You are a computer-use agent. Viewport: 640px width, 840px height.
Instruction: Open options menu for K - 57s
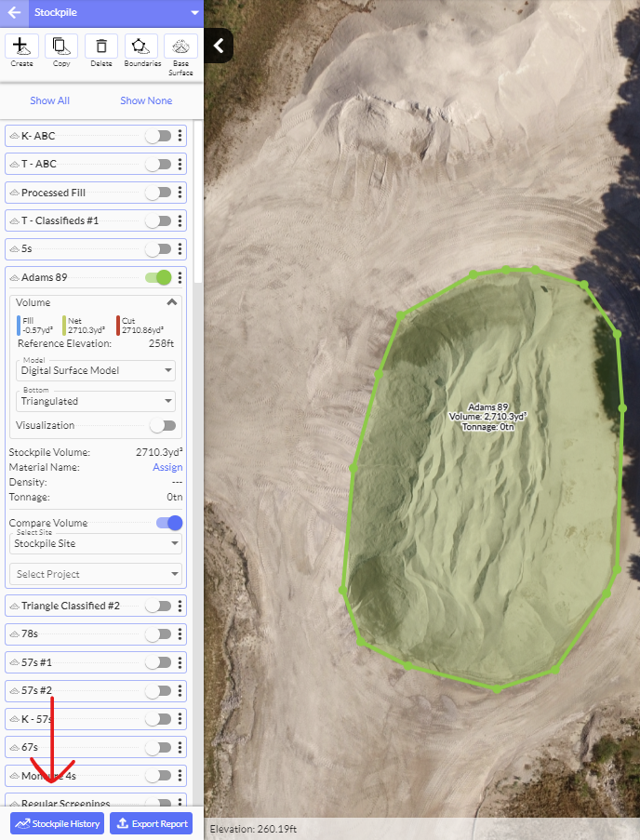(180, 719)
